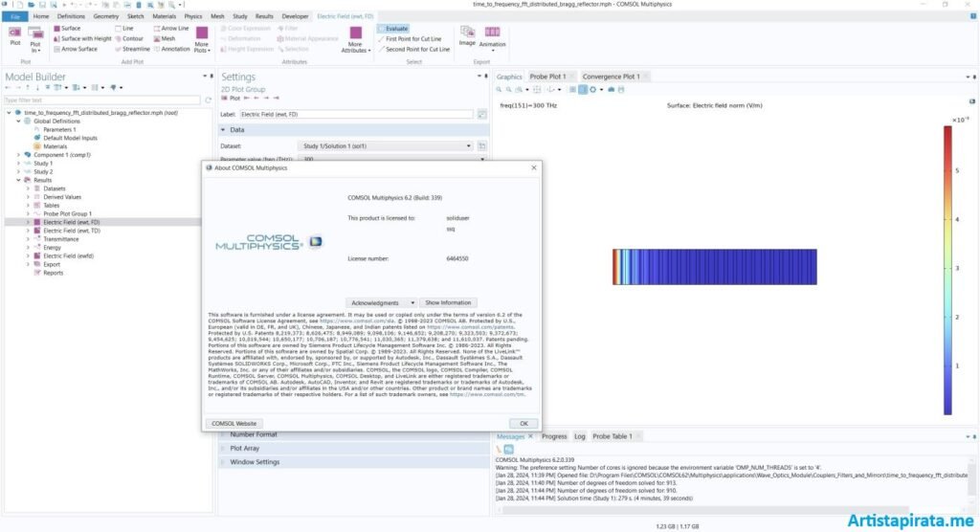The image size is (980, 532).
Task: Click the refresh icon beside the filter box
Action: 208,100
